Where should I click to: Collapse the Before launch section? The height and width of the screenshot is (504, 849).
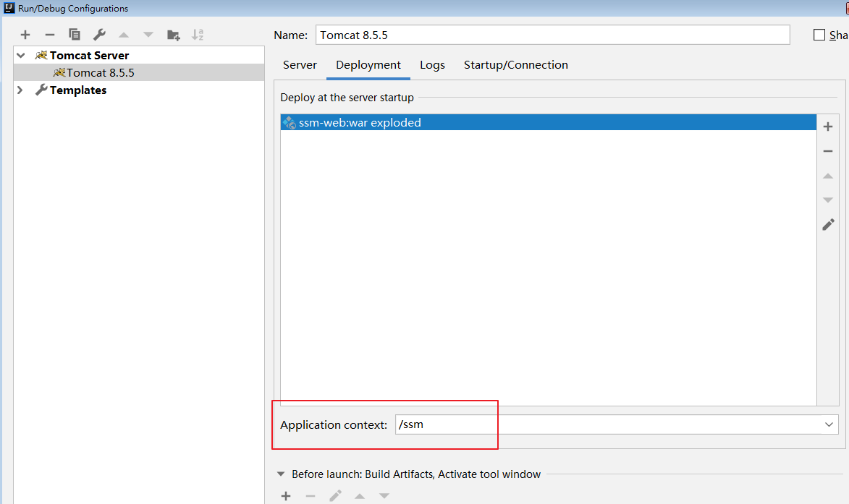[x=281, y=474]
